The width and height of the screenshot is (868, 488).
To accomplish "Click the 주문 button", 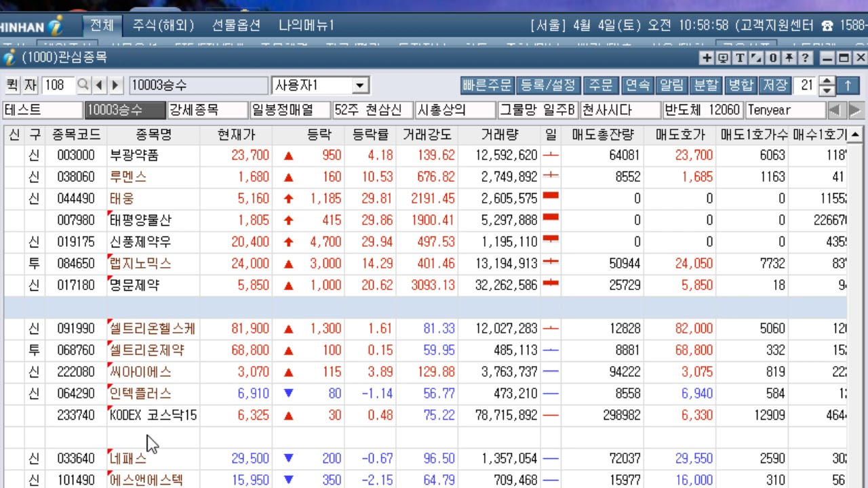I will (600, 85).
